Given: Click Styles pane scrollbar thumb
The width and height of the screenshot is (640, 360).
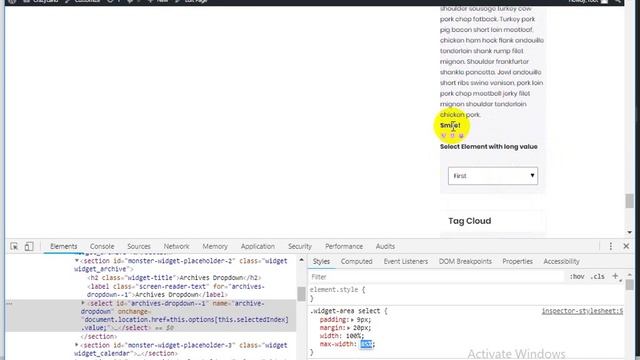Looking at the screenshot, I should (x=629, y=284).
